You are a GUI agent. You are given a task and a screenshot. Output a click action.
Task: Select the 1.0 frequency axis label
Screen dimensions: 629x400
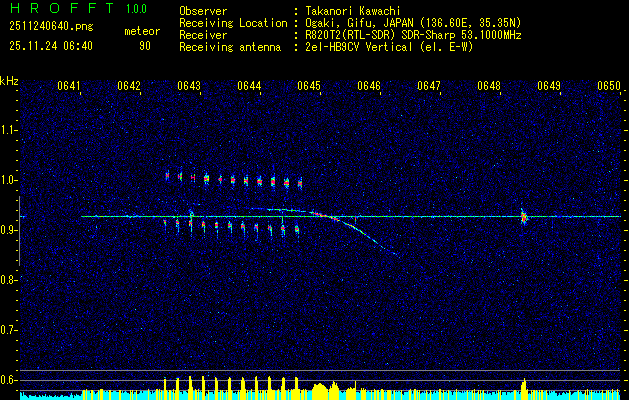[x=10, y=180]
